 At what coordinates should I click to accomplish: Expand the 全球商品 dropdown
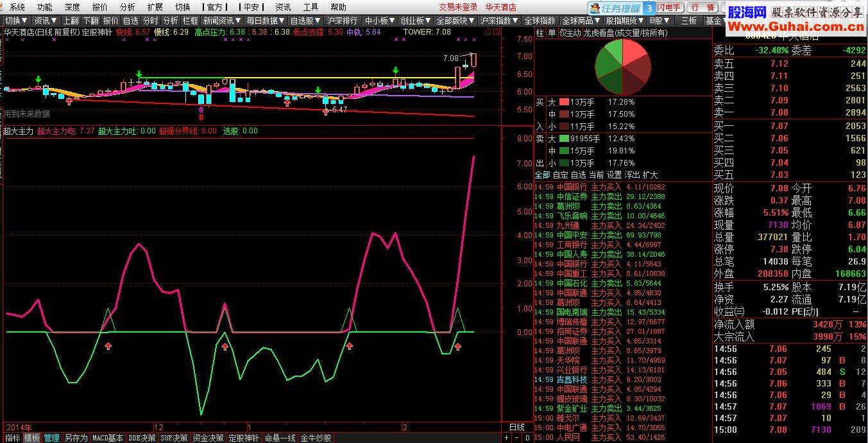click(x=582, y=21)
